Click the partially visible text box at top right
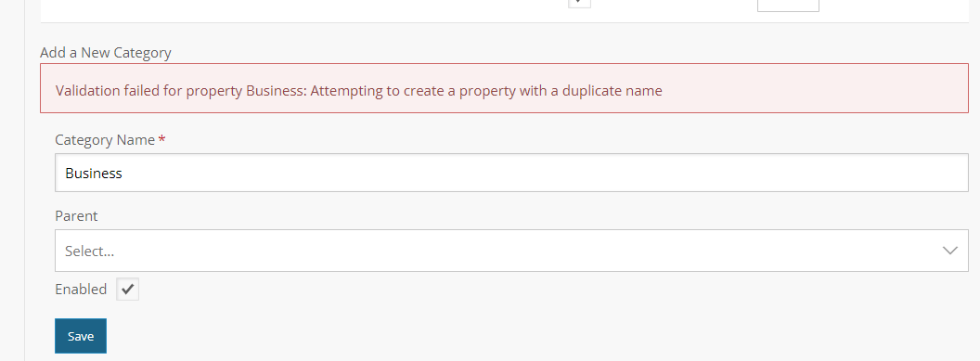980x361 pixels. pyautogui.click(x=788, y=5)
